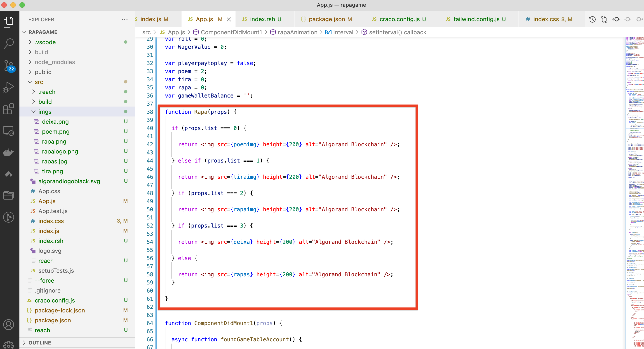Expand the node_modules folder
This screenshot has height=349, width=644.
[x=30, y=62]
